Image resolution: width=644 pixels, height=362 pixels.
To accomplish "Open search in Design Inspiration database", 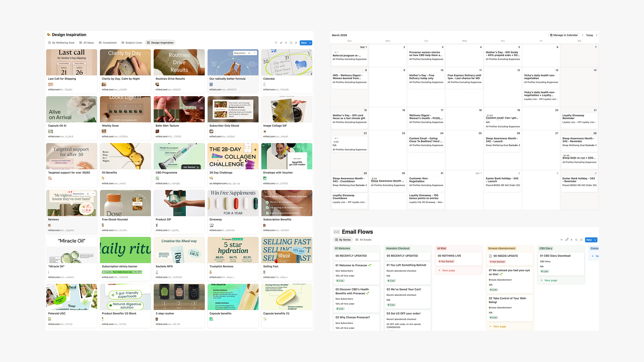I will coord(291,43).
